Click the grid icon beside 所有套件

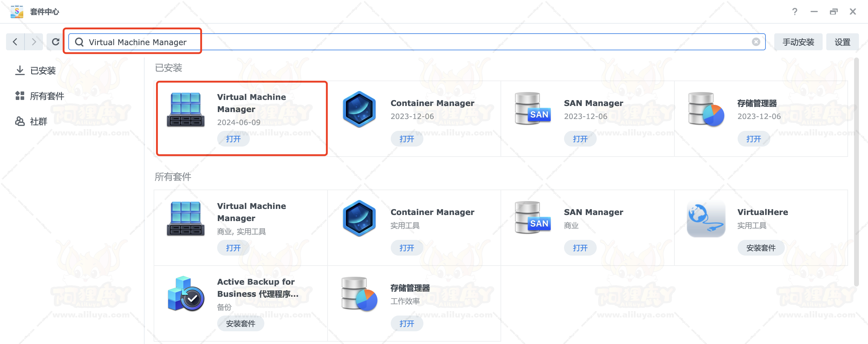20,96
